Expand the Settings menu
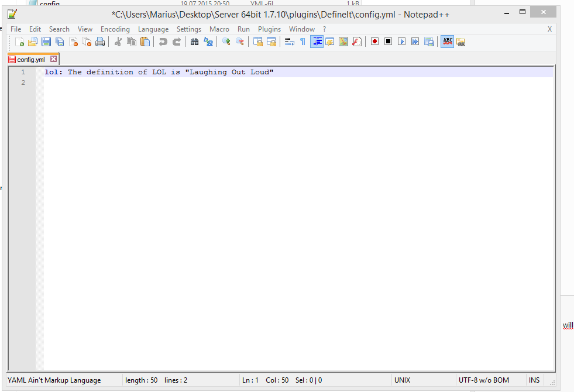 tap(189, 29)
